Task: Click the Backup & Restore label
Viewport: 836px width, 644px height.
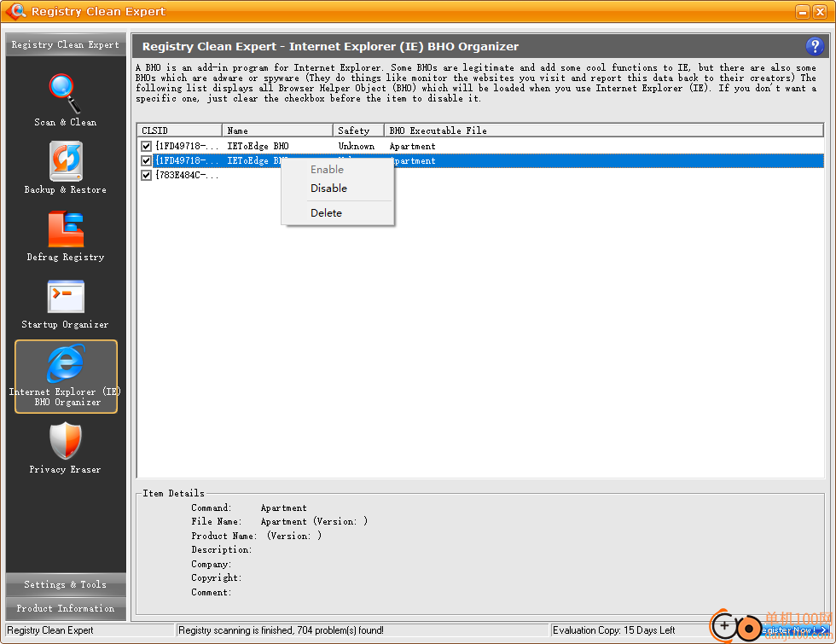Action: pyautogui.click(x=66, y=189)
